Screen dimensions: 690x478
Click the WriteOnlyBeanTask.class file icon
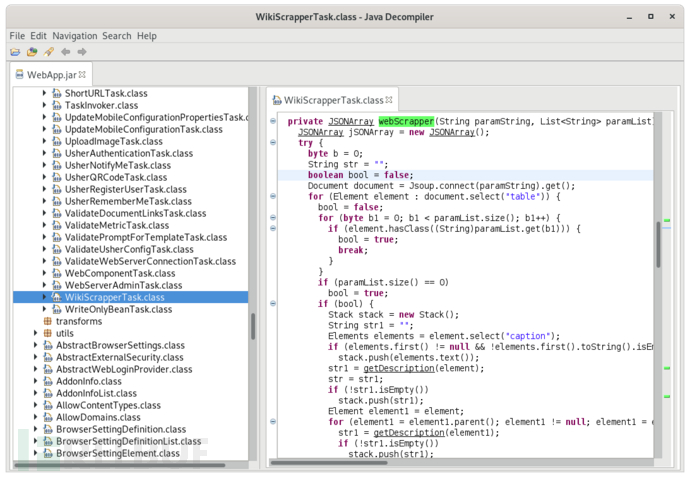point(56,309)
